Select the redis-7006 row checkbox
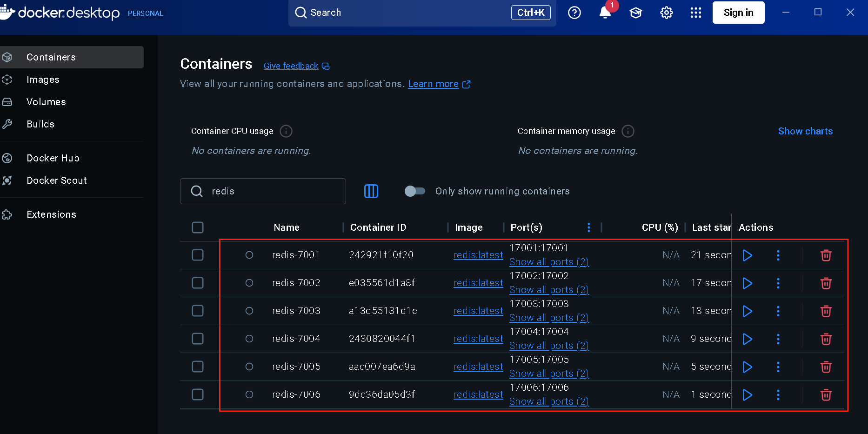This screenshot has width=868, height=434. tap(198, 394)
